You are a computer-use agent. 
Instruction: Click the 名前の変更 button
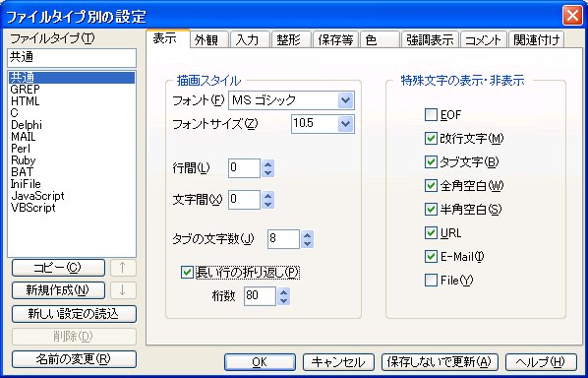click(74, 359)
